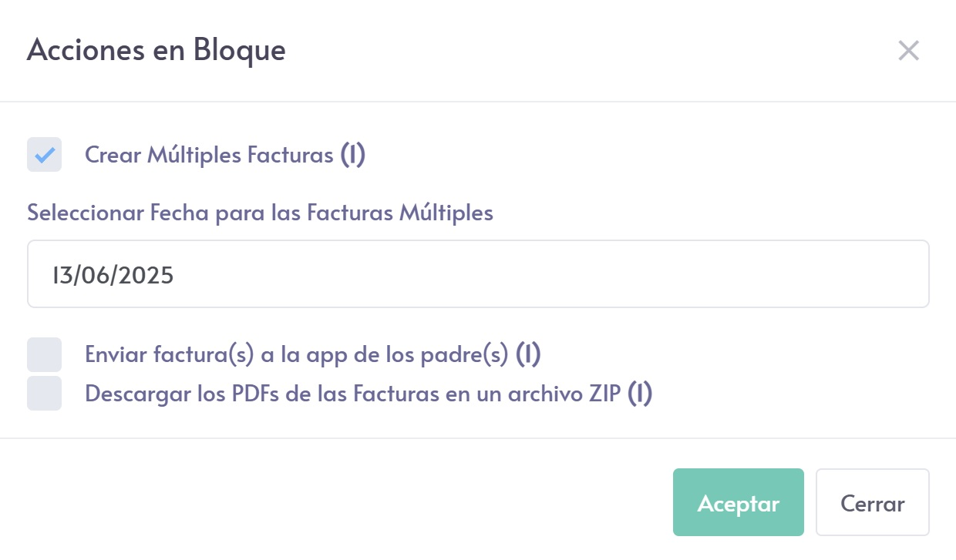Click the (1) count beside Crear Múltiples Facturas
The height and width of the screenshot is (560, 956).
[352, 155]
